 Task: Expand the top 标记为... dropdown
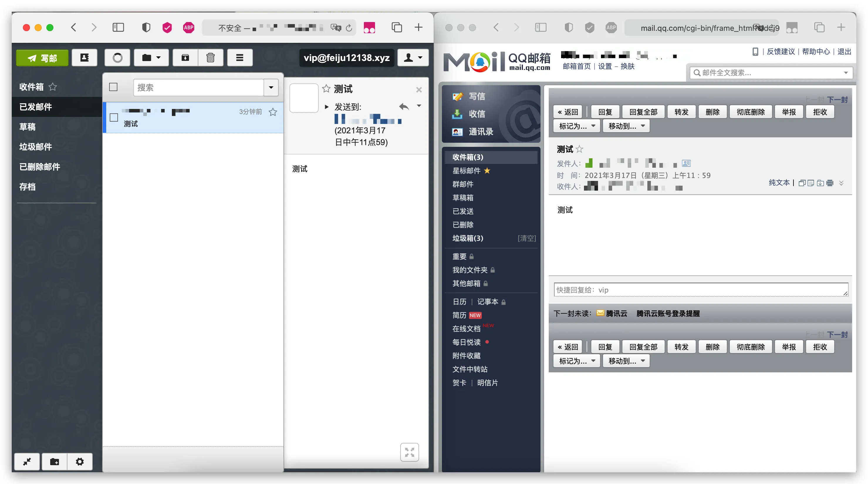577,126
